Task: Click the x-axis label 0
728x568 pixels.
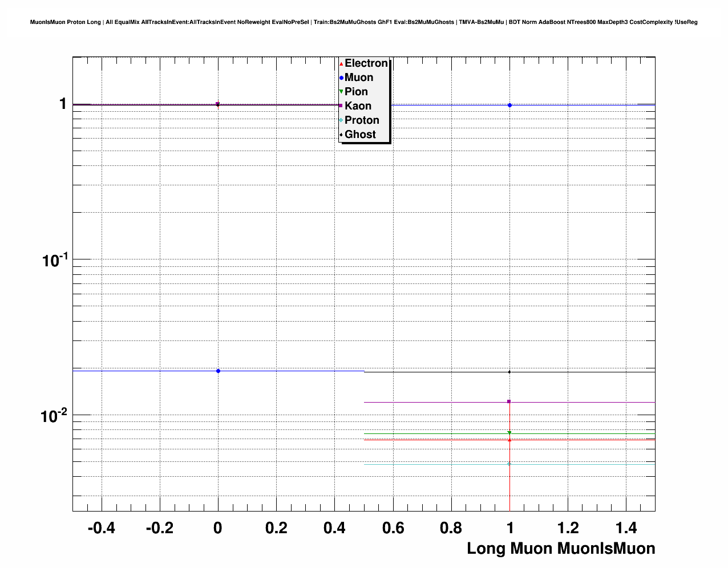Action: coord(217,528)
